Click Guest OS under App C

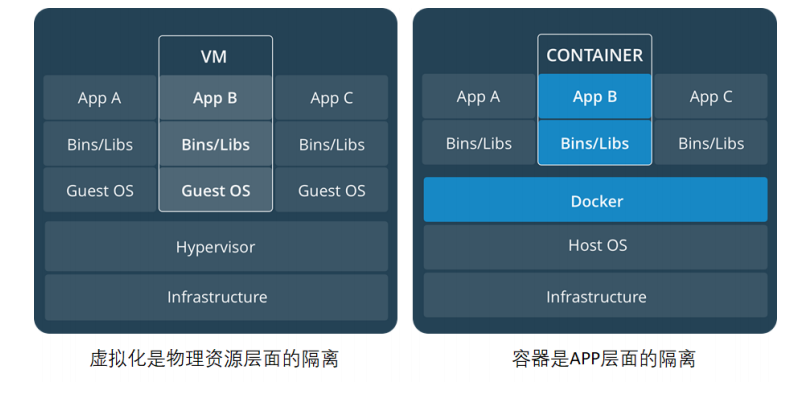(332, 190)
